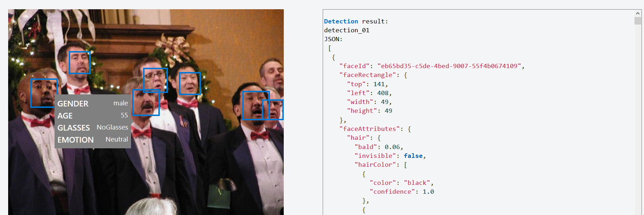Select the face box on the leftmost singer

pos(44,93)
